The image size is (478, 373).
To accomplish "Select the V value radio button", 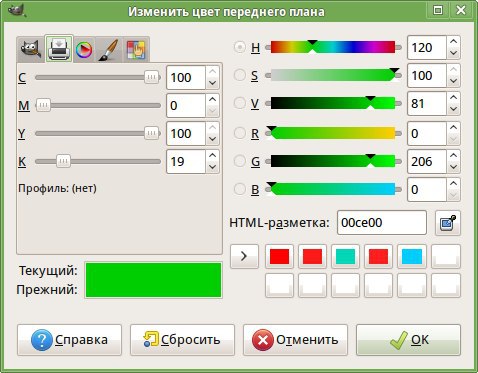I will click(240, 103).
